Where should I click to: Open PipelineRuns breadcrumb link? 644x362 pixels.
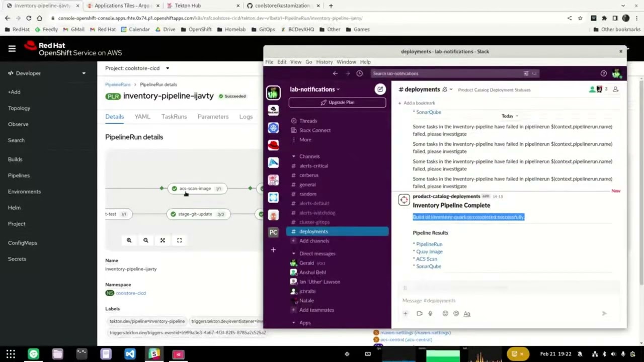click(x=118, y=84)
